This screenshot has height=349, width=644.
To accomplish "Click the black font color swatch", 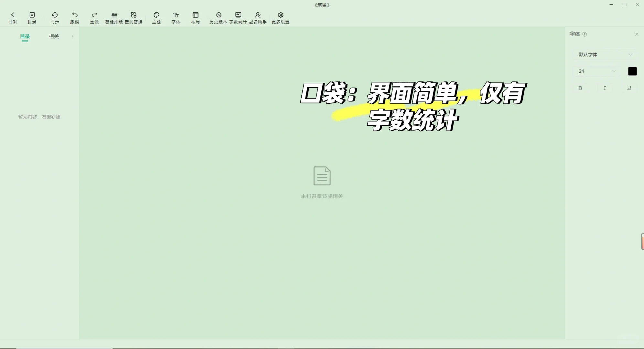I will (632, 71).
